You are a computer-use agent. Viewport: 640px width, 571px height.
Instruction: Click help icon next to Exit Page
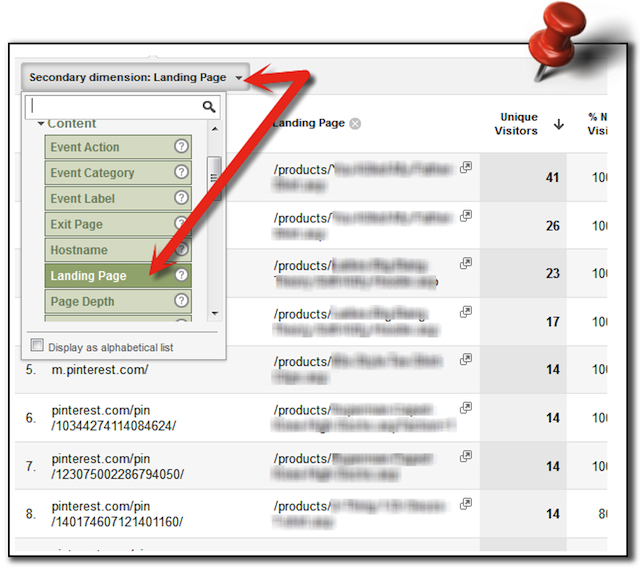pyautogui.click(x=181, y=224)
